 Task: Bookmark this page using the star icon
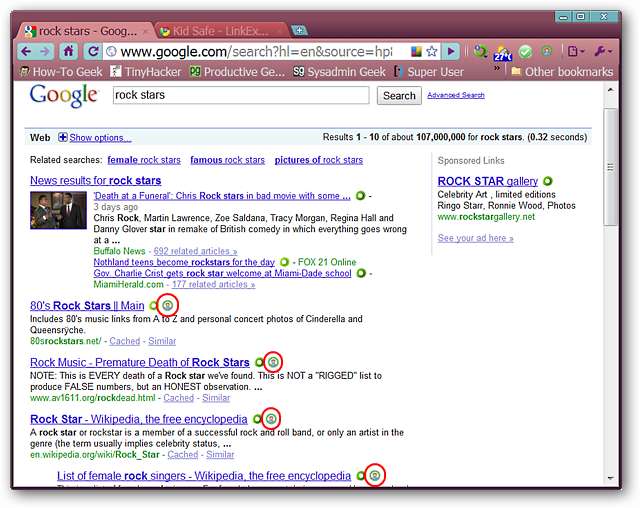432,51
